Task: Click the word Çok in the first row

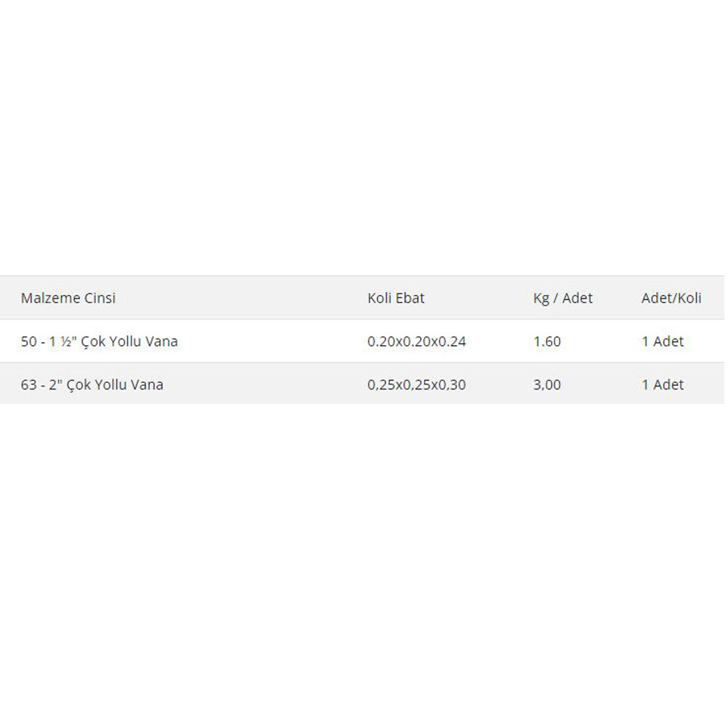Action: (x=93, y=341)
